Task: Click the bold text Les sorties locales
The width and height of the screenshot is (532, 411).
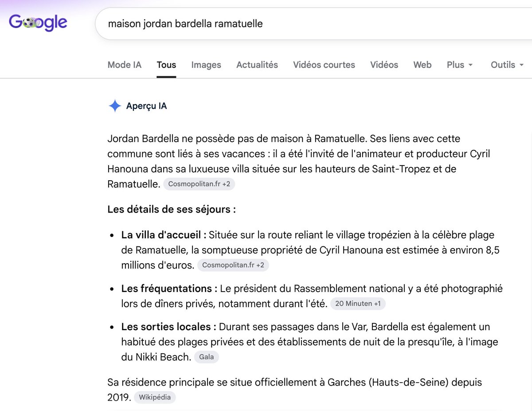Action: point(169,327)
